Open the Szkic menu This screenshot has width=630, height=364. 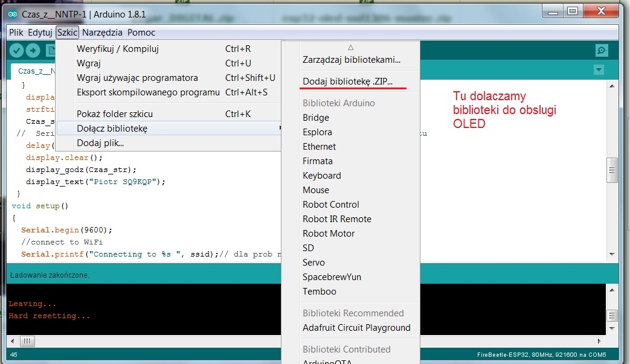pos(67,33)
